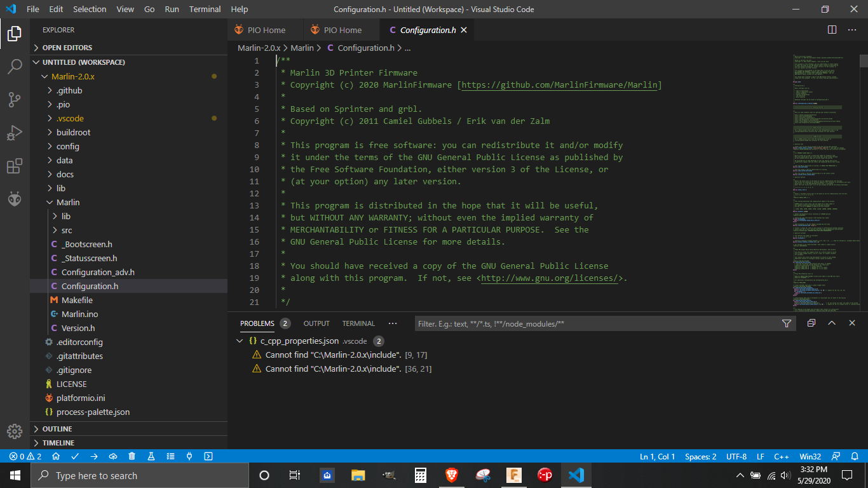
Task: Collapse c_cpp_properties.json problems group
Action: click(x=240, y=341)
